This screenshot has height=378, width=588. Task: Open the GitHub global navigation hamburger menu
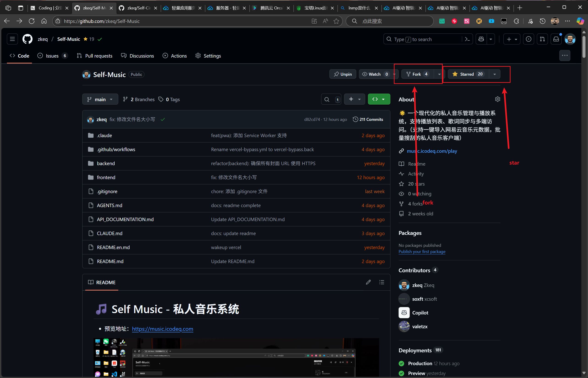tap(12, 39)
